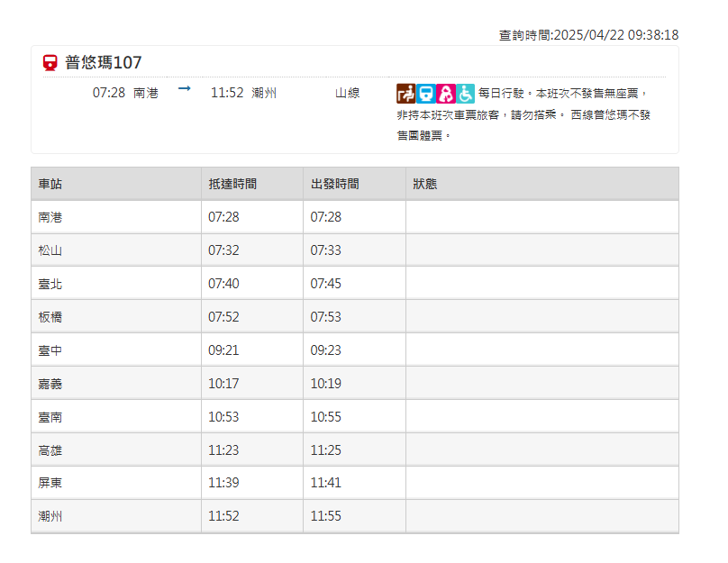Click the 高雄 station name
The height and width of the screenshot is (563, 728).
point(50,450)
